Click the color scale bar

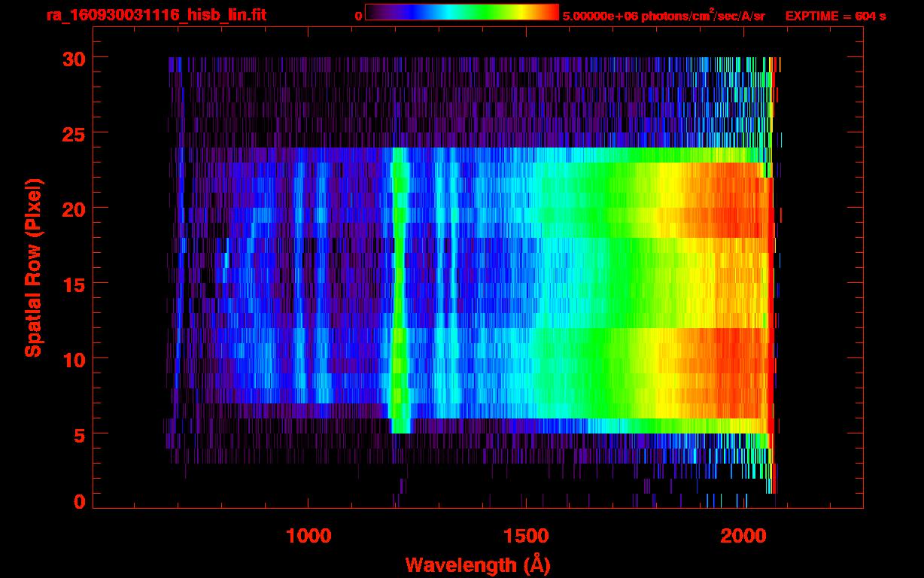pos(462,13)
